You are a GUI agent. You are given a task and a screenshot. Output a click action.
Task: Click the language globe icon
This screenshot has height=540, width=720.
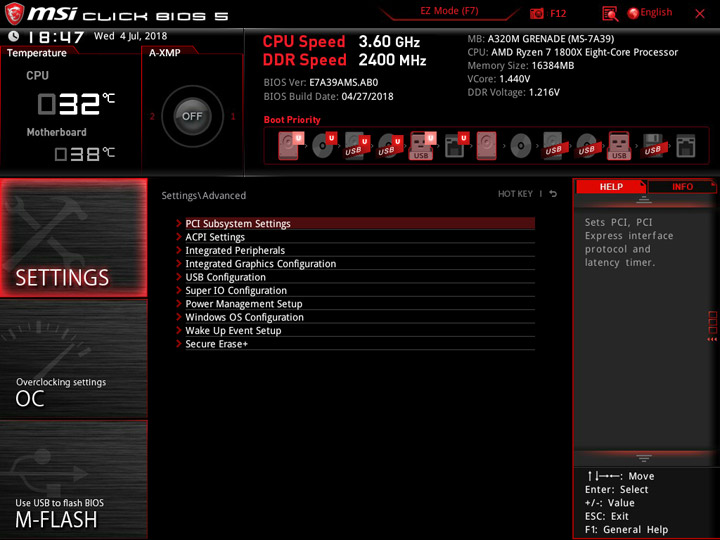(x=633, y=13)
